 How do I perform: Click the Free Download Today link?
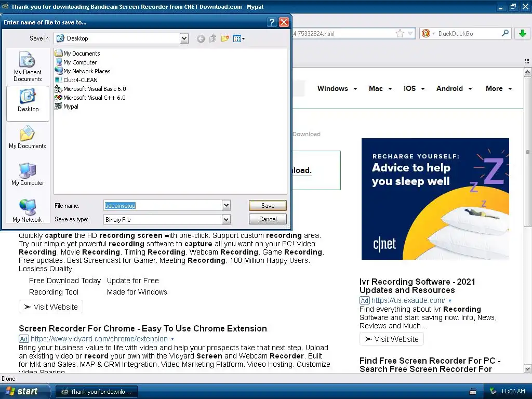click(65, 281)
